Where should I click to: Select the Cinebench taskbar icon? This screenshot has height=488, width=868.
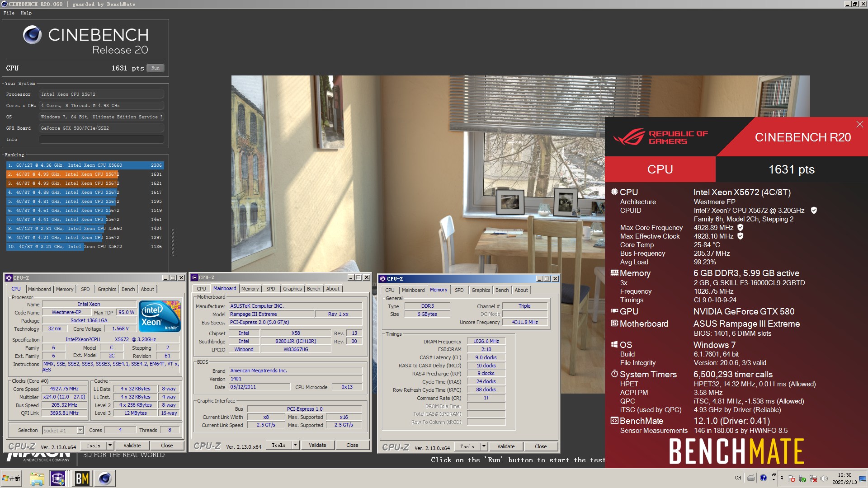point(105,478)
